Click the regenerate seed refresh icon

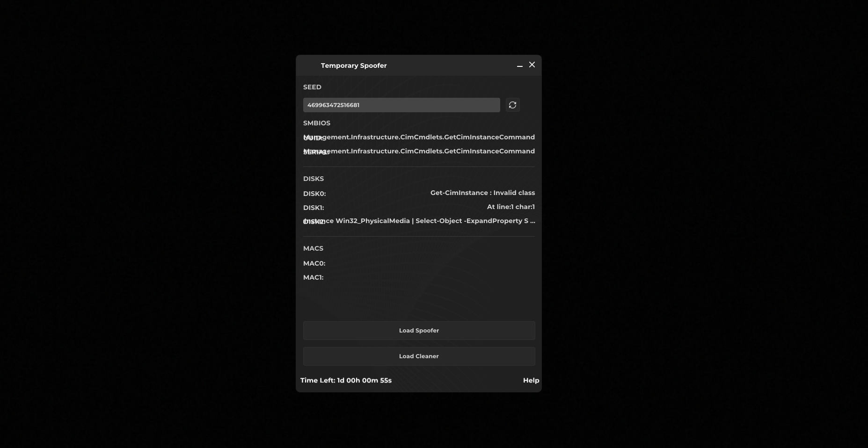pyautogui.click(x=512, y=105)
